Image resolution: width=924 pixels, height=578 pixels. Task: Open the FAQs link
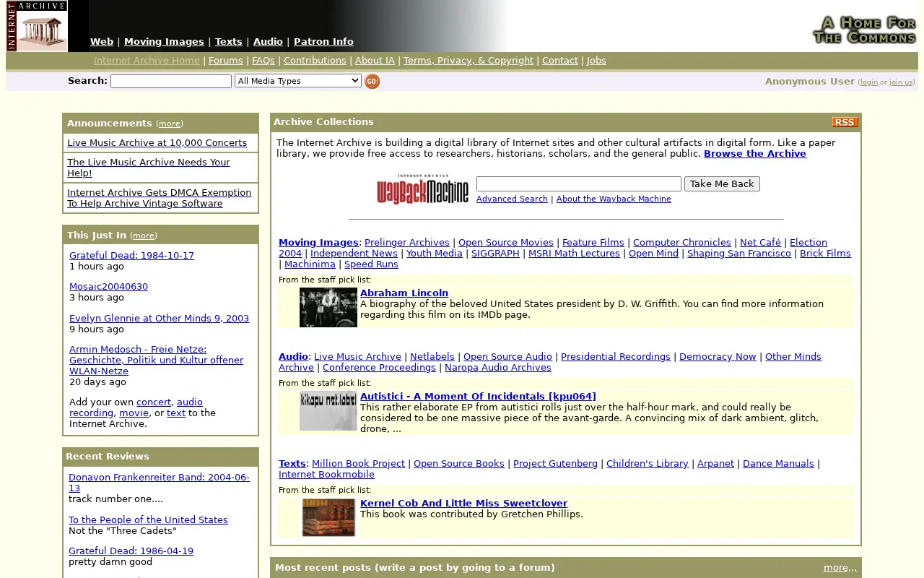coord(263,61)
